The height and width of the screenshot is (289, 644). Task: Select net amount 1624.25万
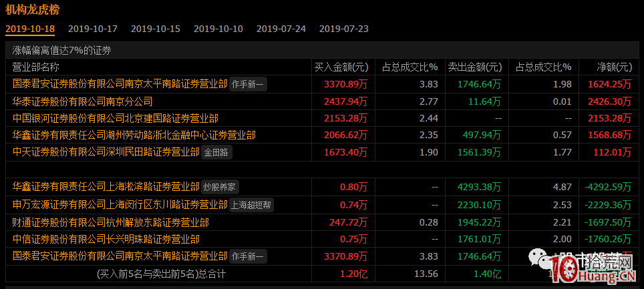[609, 84]
